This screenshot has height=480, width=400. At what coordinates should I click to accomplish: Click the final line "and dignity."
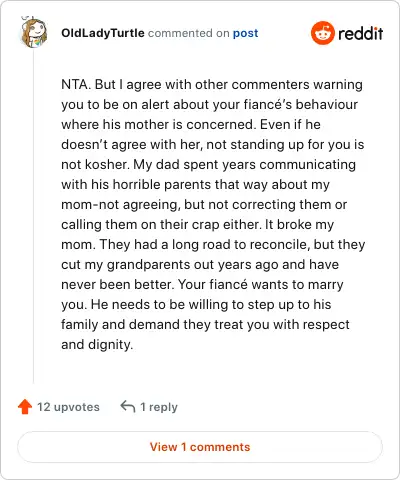97,345
